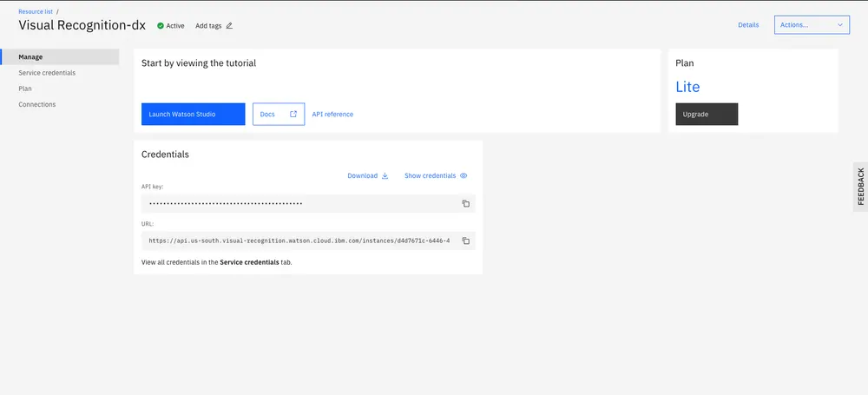This screenshot has height=395, width=868.
Task: Copy the URL using its copy icon
Action: [465, 241]
